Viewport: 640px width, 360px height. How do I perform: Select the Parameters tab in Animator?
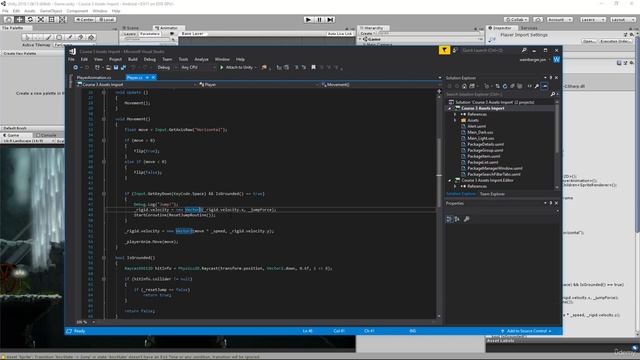point(150,33)
